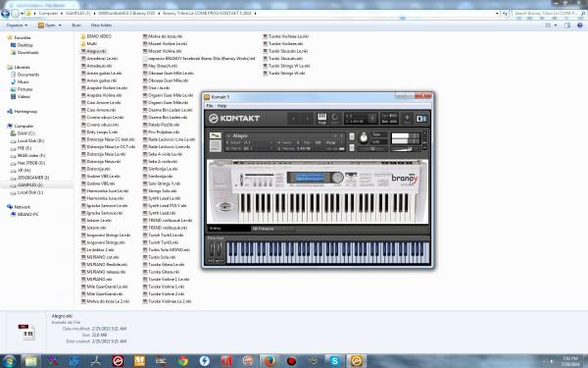Viewport: 588px width, 368px height.
Task: Click the Explorer Back navigation arrow
Action: pyautogui.click(x=5, y=13)
